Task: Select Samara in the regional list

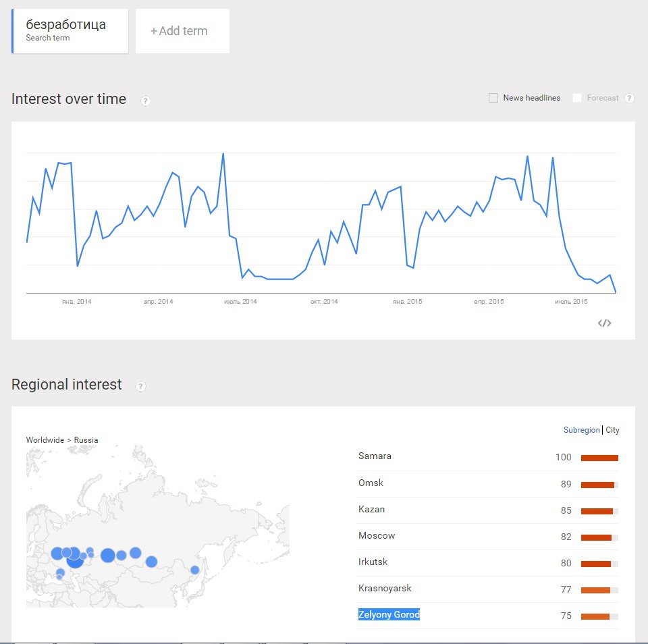Action: [375, 456]
